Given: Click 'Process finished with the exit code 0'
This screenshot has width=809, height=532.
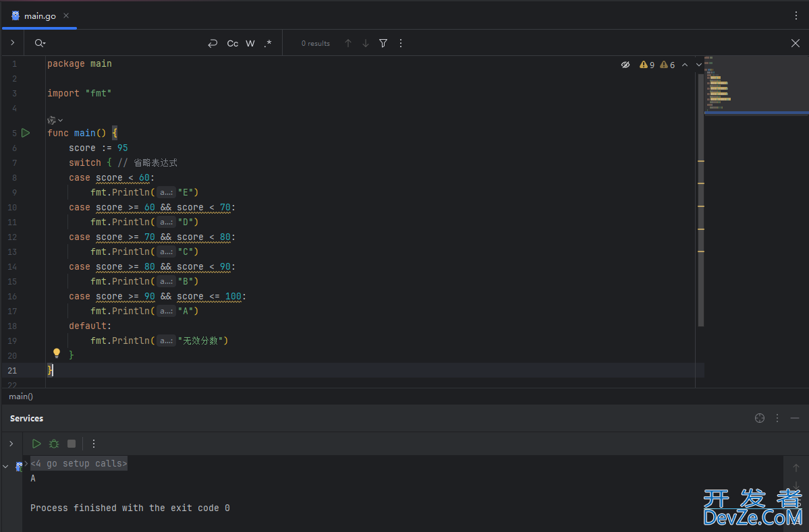Looking at the screenshot, I should (x=130, y=508).
